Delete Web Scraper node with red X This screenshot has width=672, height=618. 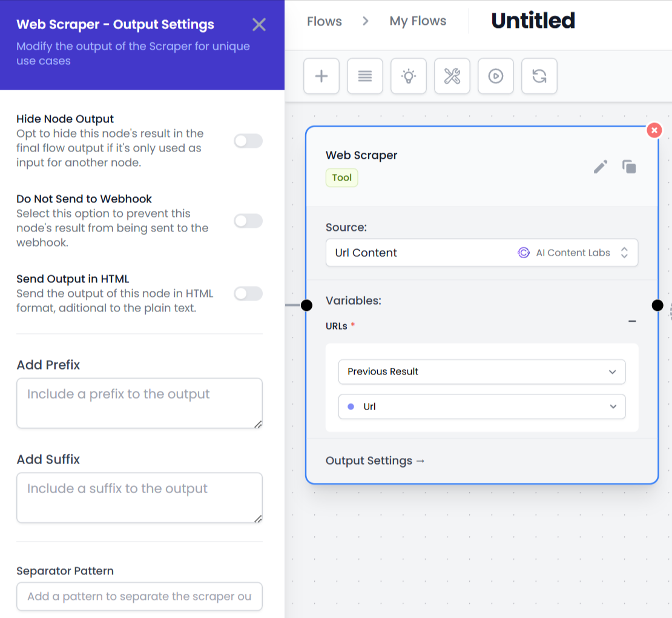pyautogui.click(x=654, y=130)
